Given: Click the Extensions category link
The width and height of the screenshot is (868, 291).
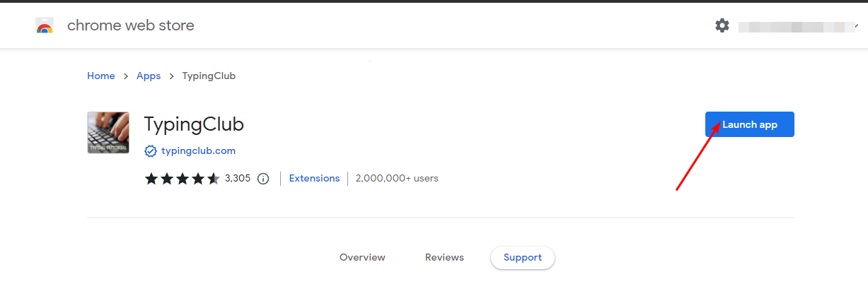Looking at the screenshot, I should tap(314, 179).
